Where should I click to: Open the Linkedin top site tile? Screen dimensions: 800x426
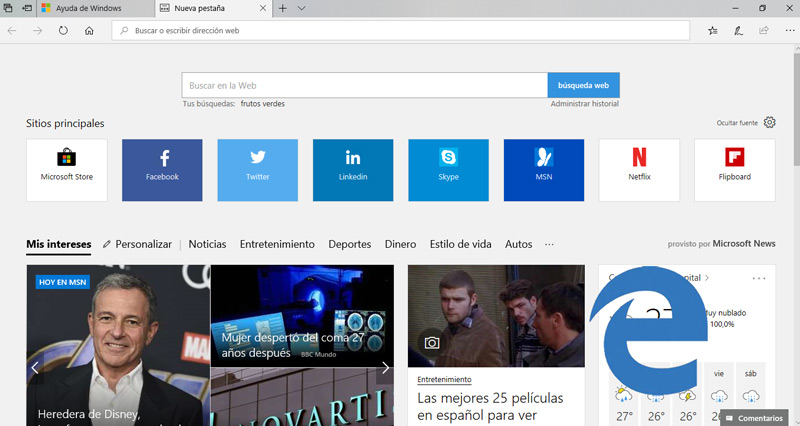353,170
